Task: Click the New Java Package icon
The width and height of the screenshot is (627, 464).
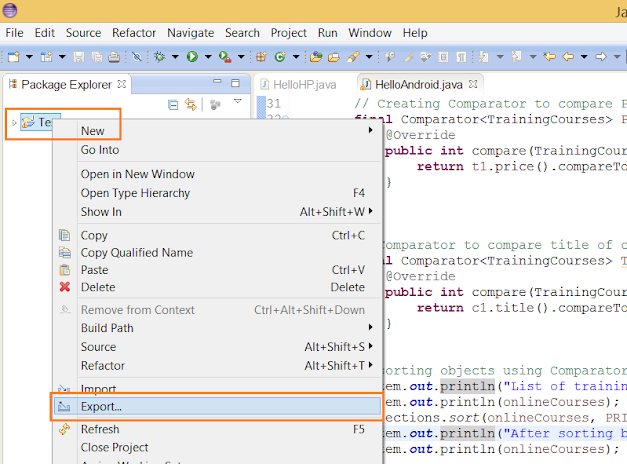Action: 262,57
